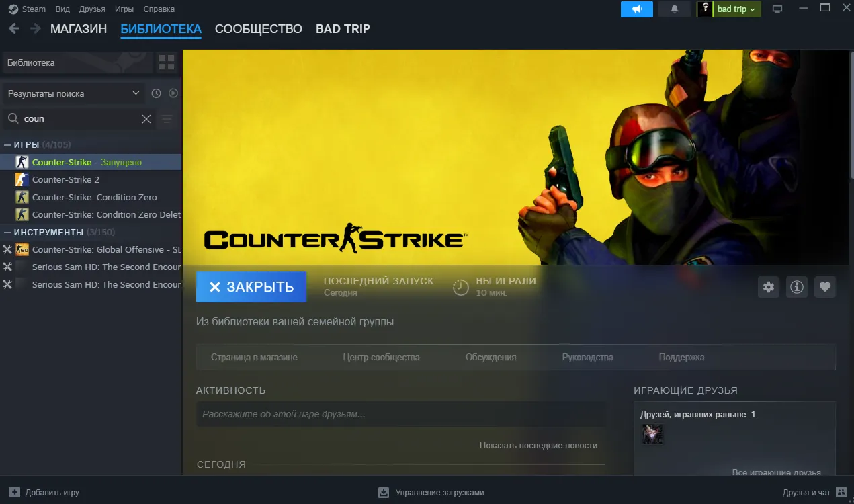Switch to СООБЩЕСТВО tab
Screen dimensions: 854x504
coord(259,29)
